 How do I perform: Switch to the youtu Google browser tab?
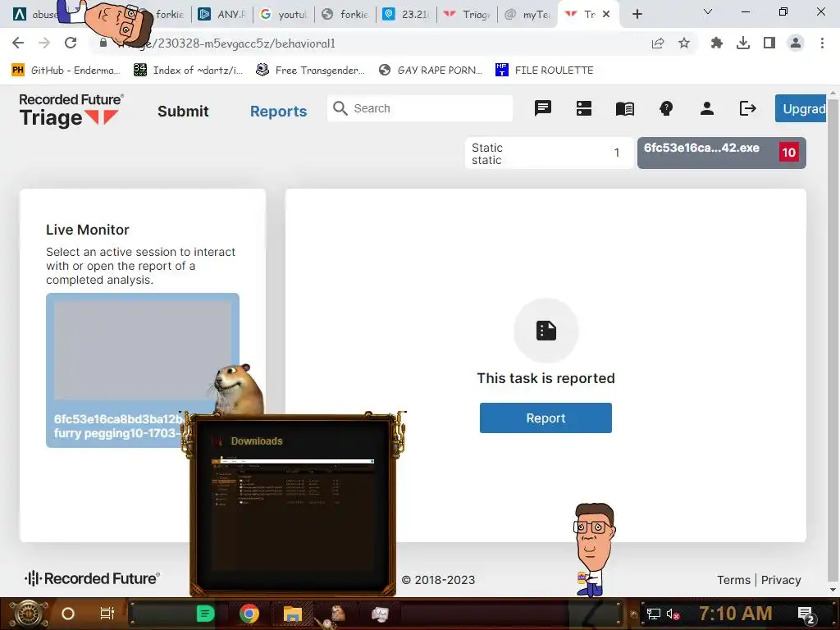pos(283,15)
